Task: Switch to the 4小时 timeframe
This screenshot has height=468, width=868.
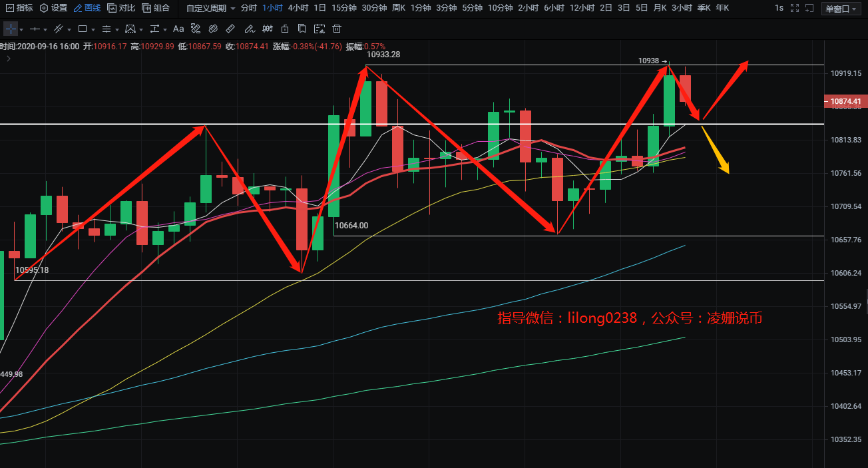Action: pos(298,8)
